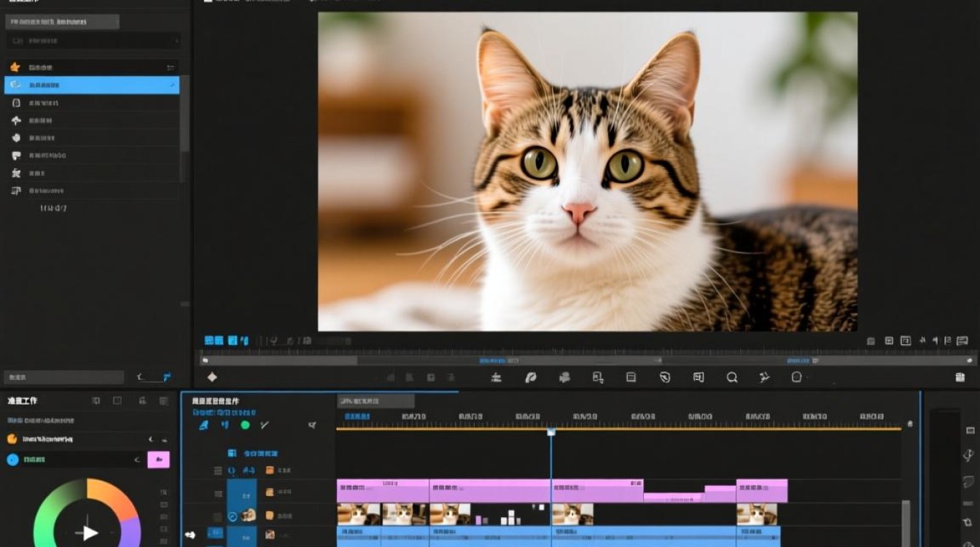Switch to the bottom-left panel's title tab
This screenshot has width=980, height=547.
[23, 401]
